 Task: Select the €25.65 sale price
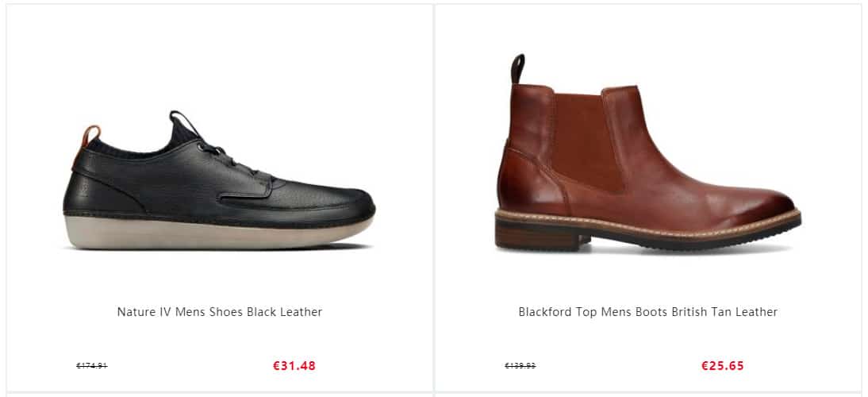[x=723, y=366]
